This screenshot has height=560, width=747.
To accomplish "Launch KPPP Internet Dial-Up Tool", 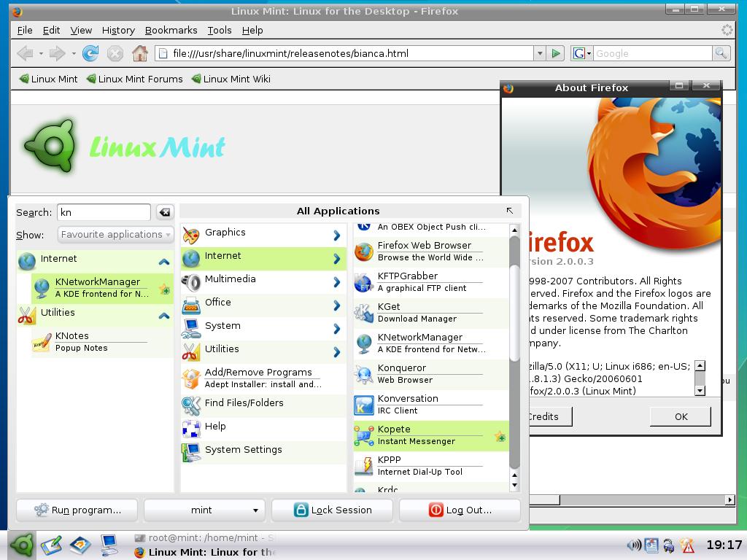I will pos(431,466).
